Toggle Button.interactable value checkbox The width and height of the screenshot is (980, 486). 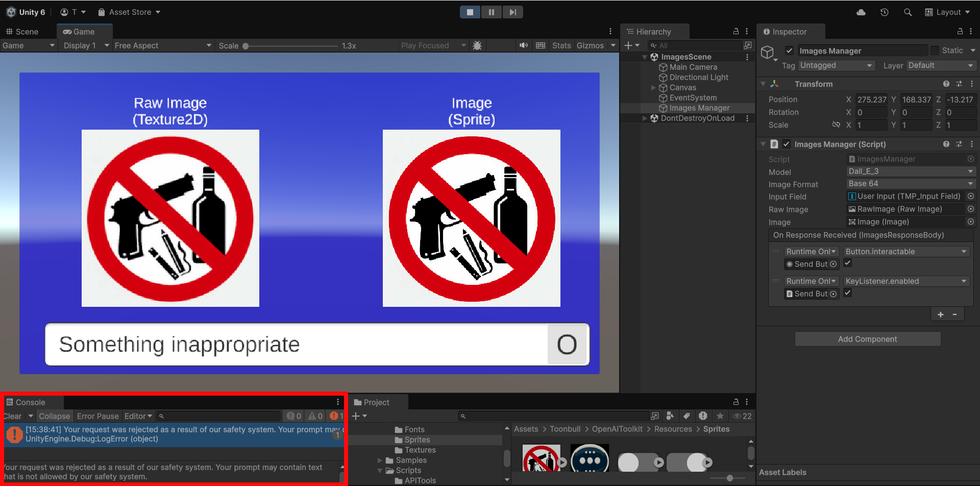click(847, 263)
